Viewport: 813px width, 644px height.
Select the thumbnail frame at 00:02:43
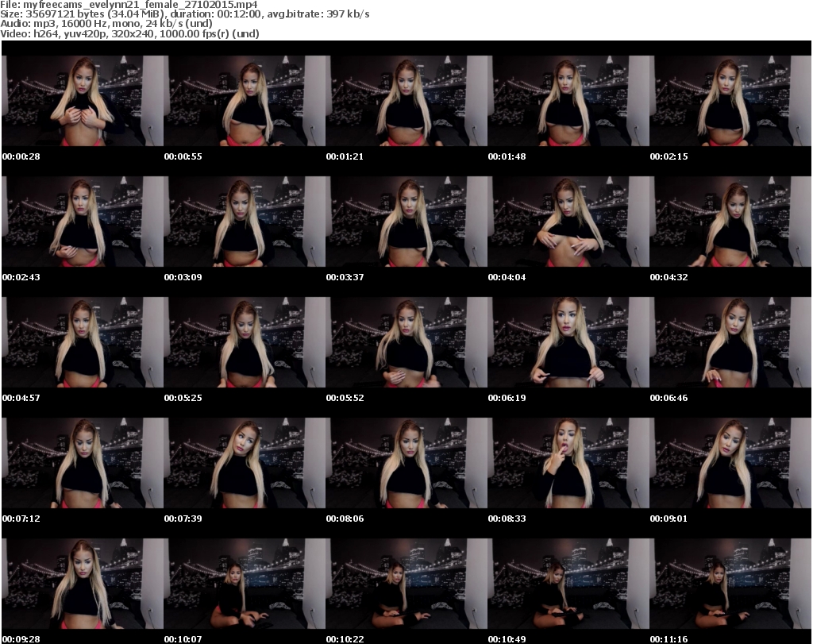click(x=83, y=222)
